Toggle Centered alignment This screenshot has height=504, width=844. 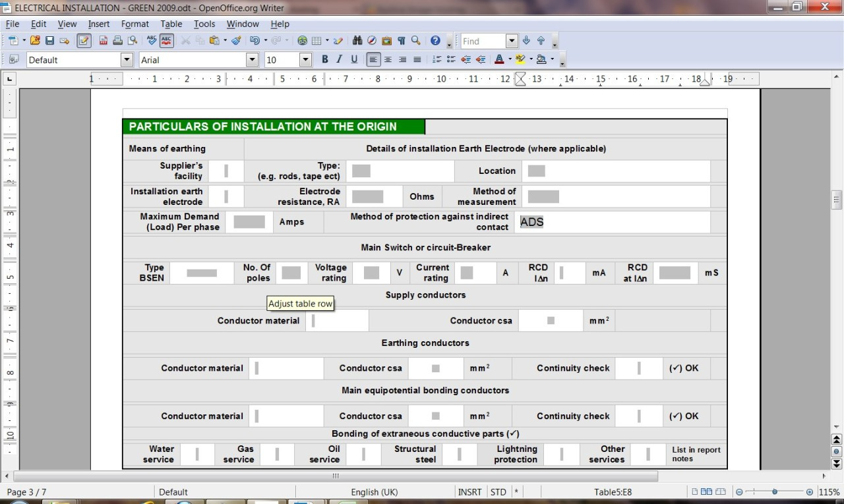coord(388,59)
